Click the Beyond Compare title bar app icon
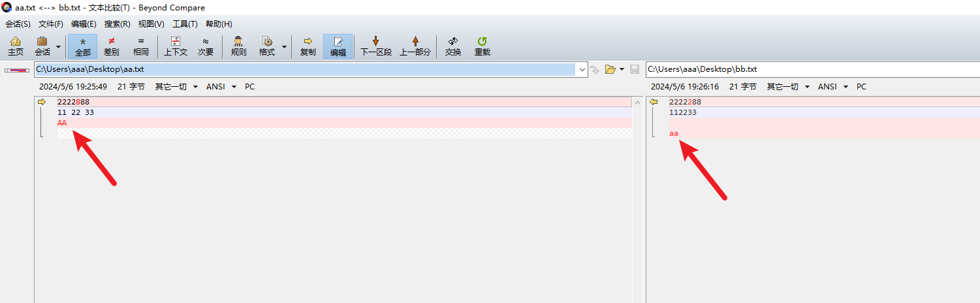The height and width of the screenshot is (303, 980). (7, 7)
